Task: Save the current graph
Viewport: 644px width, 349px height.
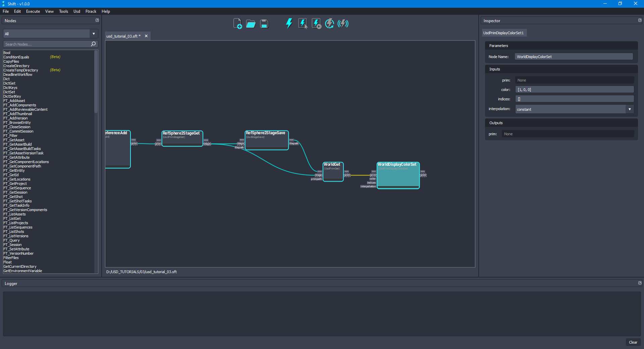Action: 264,23
